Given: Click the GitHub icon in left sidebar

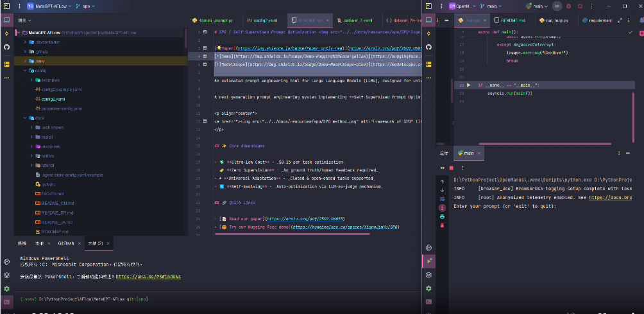Looking at the screenshot, I should coord(6,47).
